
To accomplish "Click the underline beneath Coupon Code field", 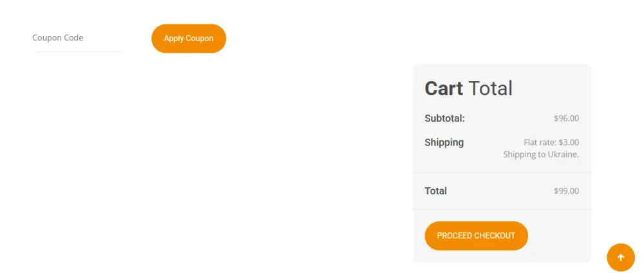I will tap(79, 51).
